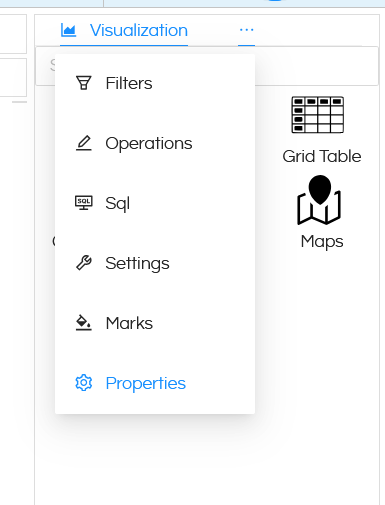Click the Maps label text
The image size is (385, 505).
tap(322, 241)
